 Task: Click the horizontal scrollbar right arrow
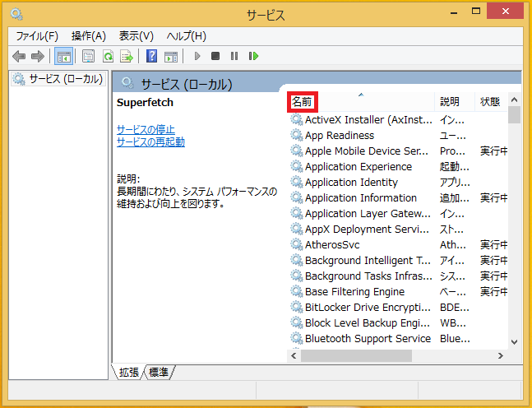tap(501, 355)
